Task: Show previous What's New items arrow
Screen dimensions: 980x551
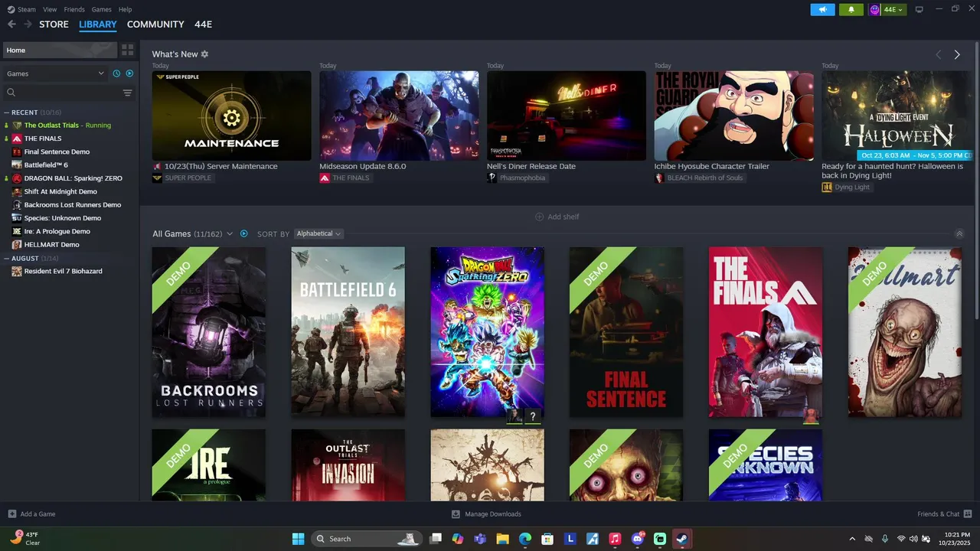Action: point(938,54)
